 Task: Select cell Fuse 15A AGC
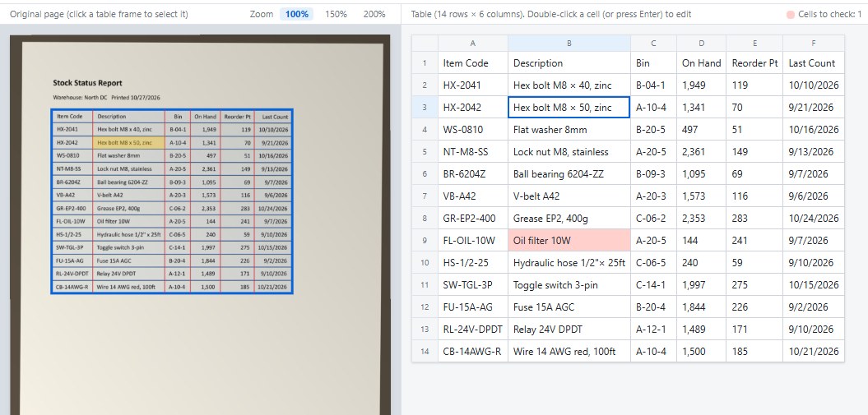pos(569,307)
